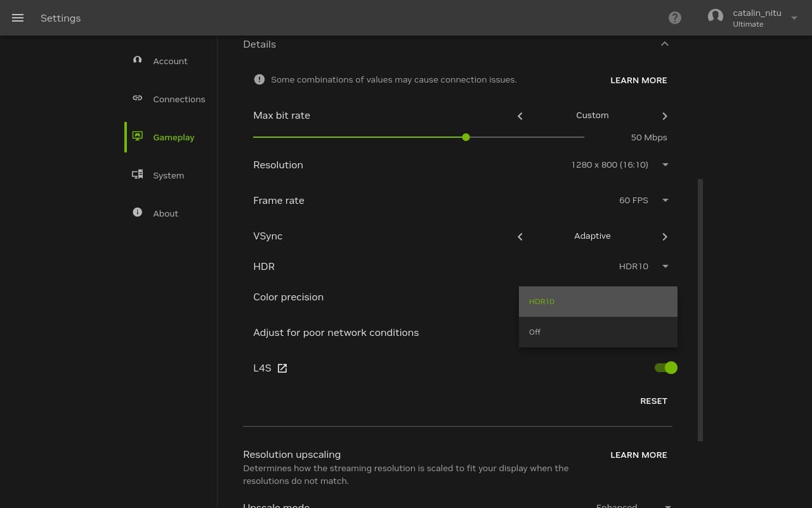Open the Frame rate dropdown
The height and width of the screenshot is (508, 812).
pos(643,201)
